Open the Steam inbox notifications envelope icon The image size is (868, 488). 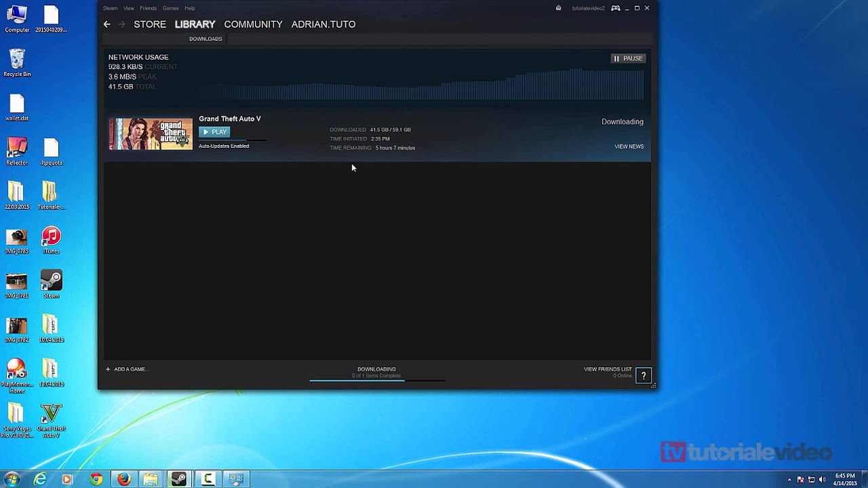pyautogui.click(x=558, y=8)
